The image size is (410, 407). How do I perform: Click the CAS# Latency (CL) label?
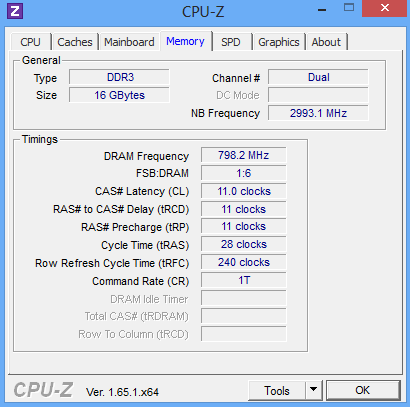pos(142,191)
